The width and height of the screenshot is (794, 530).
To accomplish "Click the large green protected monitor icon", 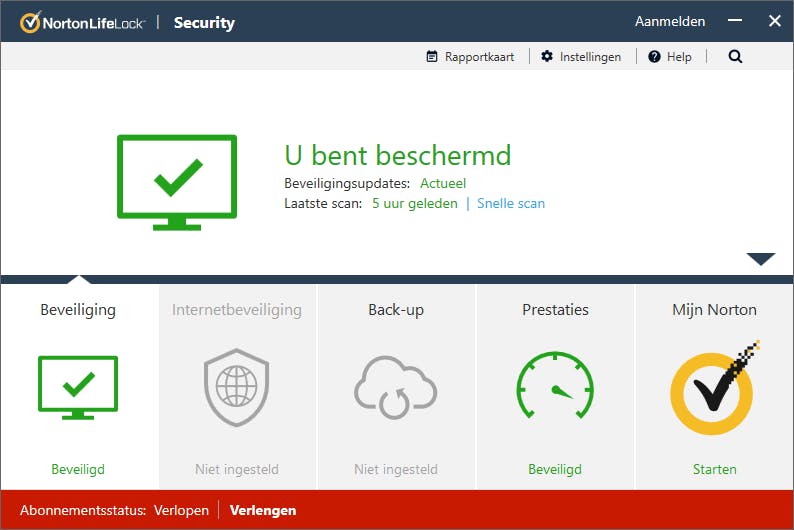I will [x=177, y=181].
